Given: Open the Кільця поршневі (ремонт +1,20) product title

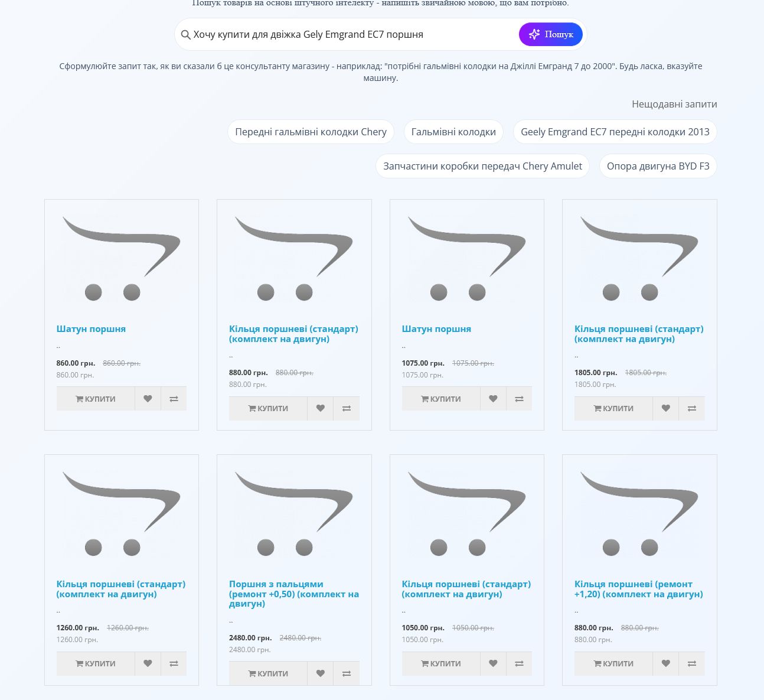Looking at the screenshot, I should [638, 589].
